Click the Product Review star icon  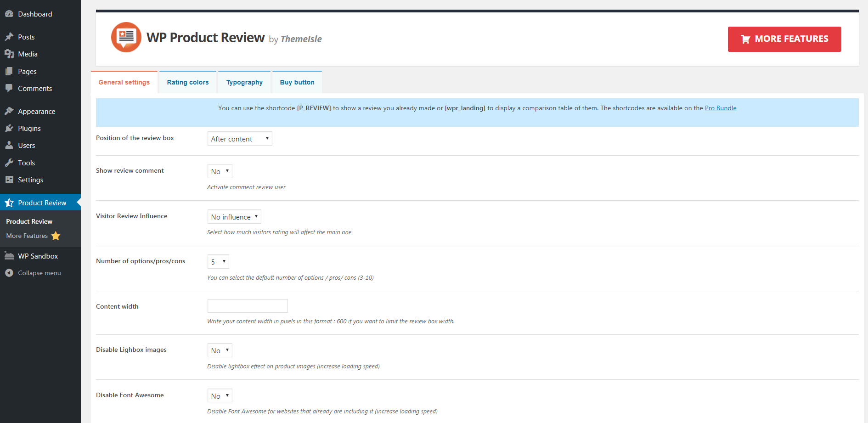pyautogui.click(x=9, y=203)
